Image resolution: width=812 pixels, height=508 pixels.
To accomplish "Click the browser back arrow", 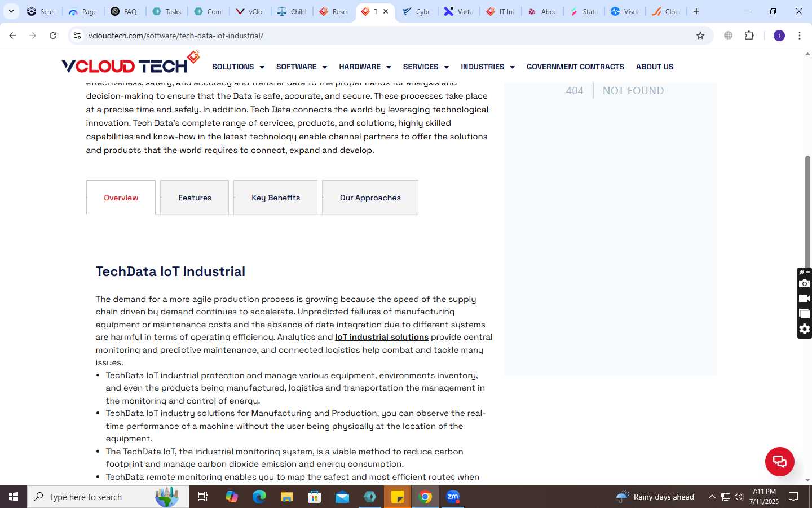I will tap(12, 36).
